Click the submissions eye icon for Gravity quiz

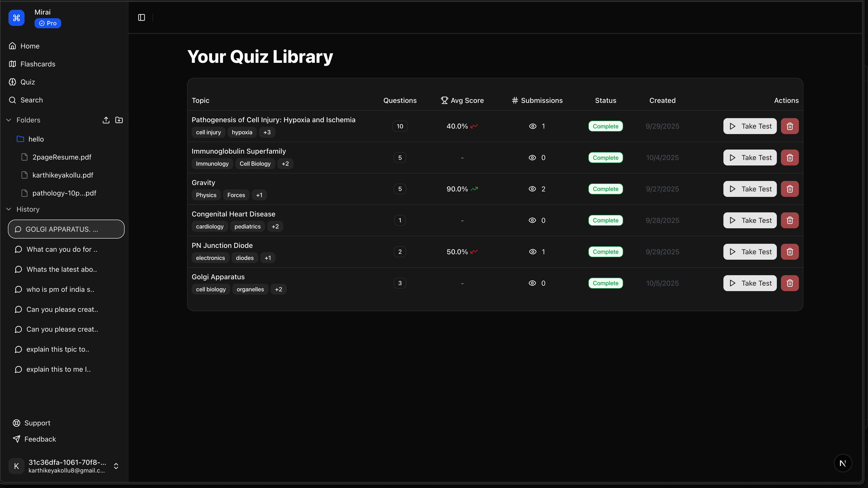coord(533,189)
